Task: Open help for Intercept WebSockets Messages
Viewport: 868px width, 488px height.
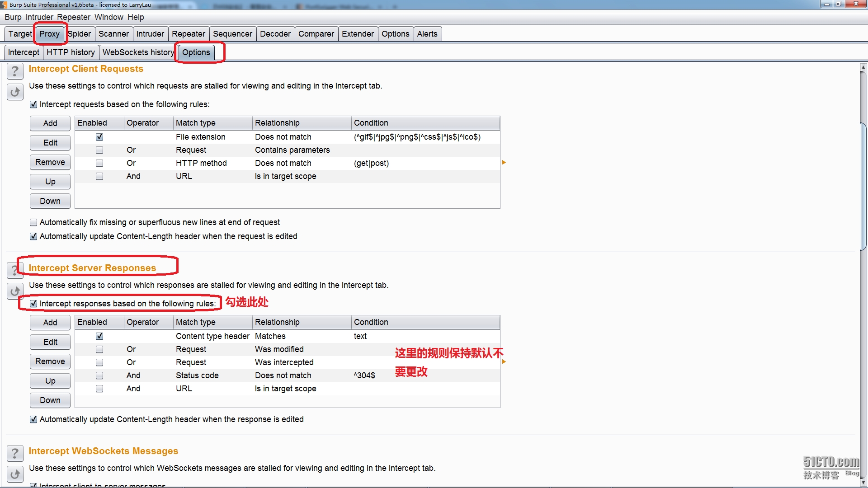Action: click(15, 453)
